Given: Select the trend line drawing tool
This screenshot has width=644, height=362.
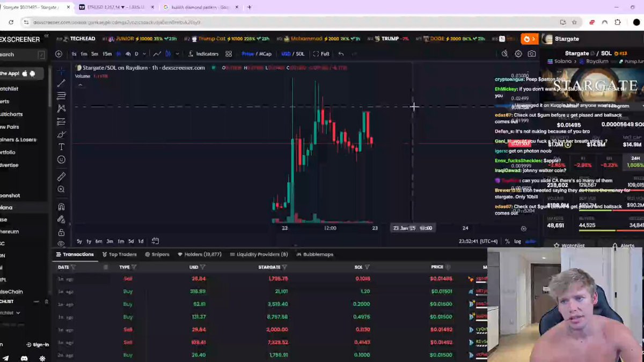Looking at the screenshot, I should [x=61, y=83].
